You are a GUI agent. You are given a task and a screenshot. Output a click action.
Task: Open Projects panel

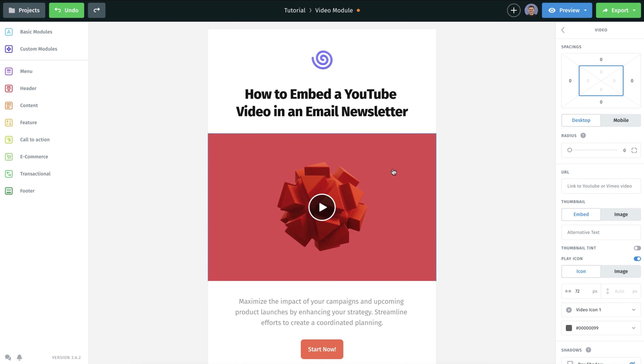tap(24, 10)
